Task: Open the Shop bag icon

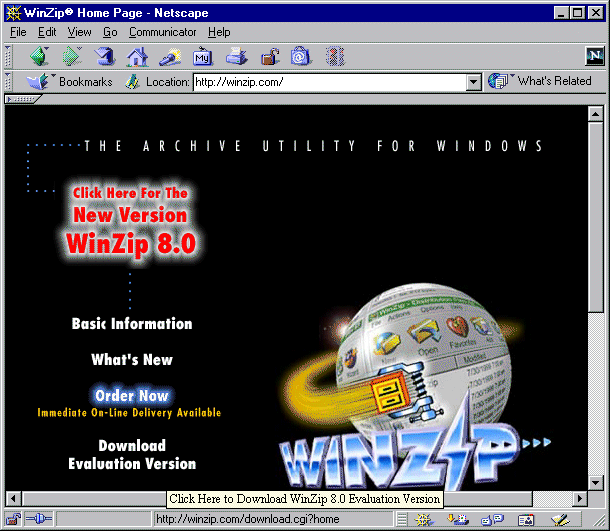Action: click(x=300, y=57)
